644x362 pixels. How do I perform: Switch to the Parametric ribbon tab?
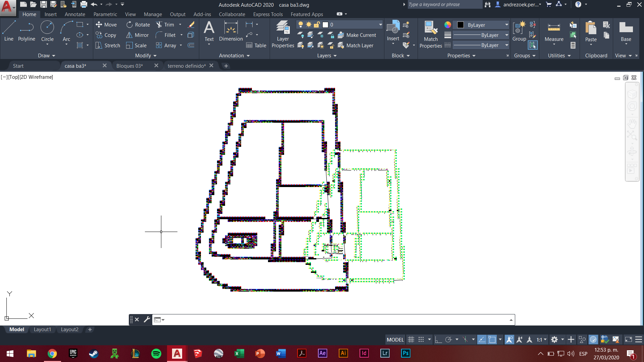(105, 14)
